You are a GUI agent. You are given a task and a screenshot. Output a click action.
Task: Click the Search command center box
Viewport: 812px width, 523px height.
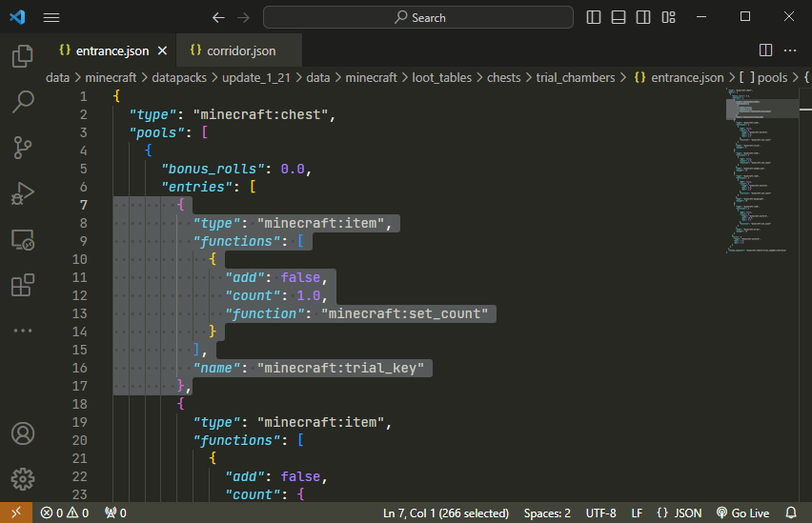coord(418,17)
